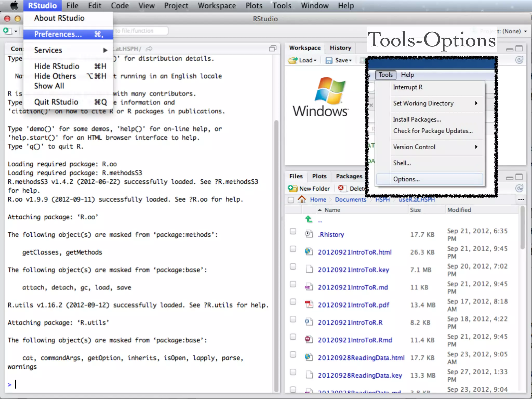Viewport: 532px width, 399px height.
Task: Select Preferences from RStudio menu
Action: [x=68, y=34]
